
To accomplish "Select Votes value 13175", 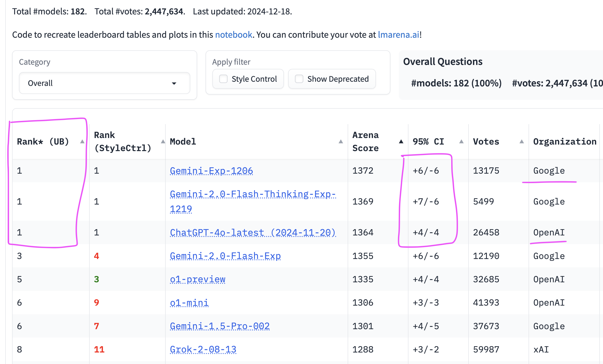I will click(x=486, y=171).
